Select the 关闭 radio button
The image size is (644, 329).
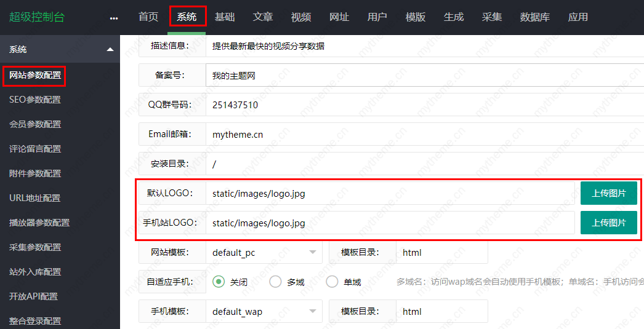tap(219, 282)
